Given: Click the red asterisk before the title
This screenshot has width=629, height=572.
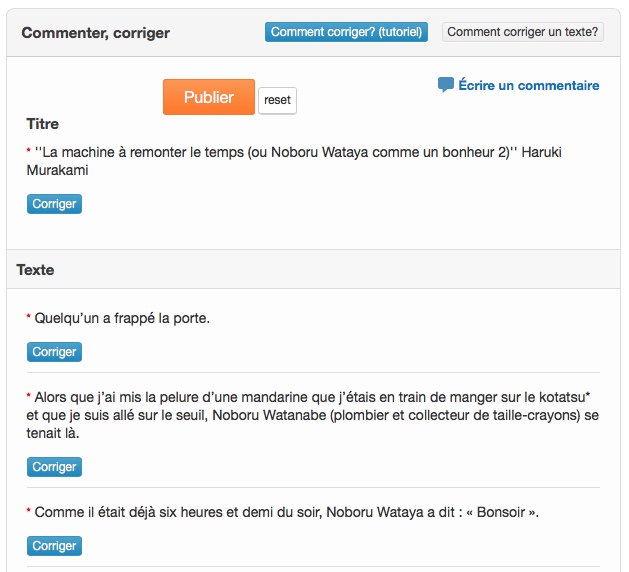Looking at the screenshot, I should tap(29, 151).
